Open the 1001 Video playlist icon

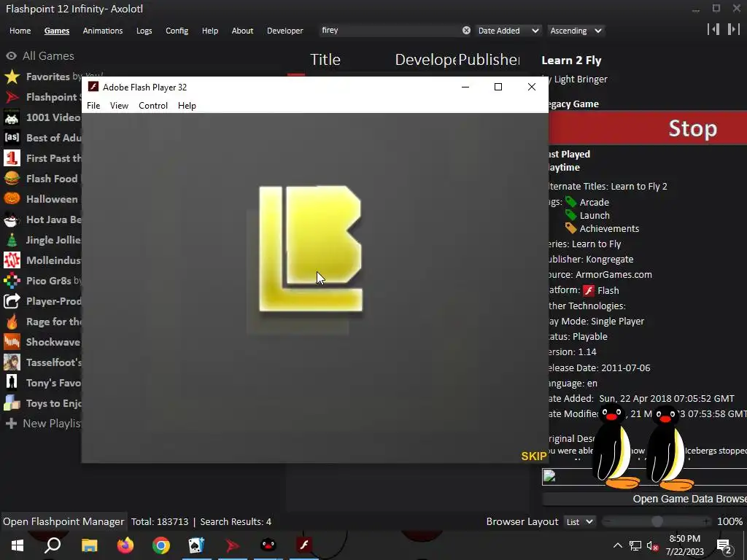12,117
